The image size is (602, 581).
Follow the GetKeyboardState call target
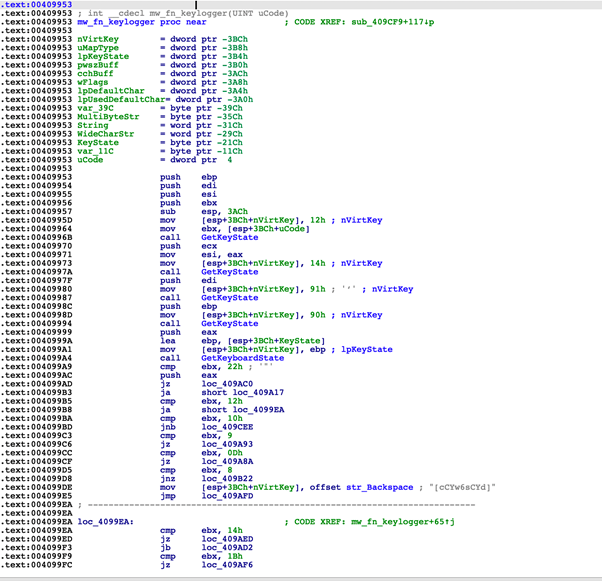pyautogui.click(x=243, y=358)
